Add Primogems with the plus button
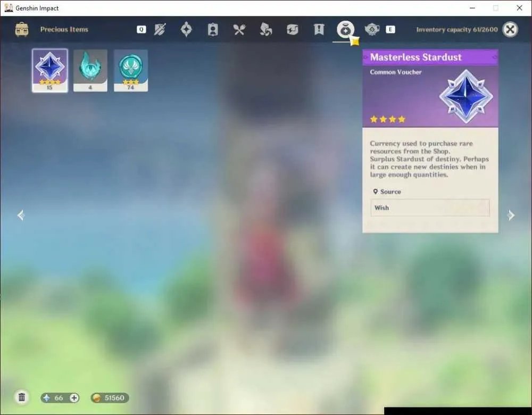The image size is (532, 415). point(74,397)
